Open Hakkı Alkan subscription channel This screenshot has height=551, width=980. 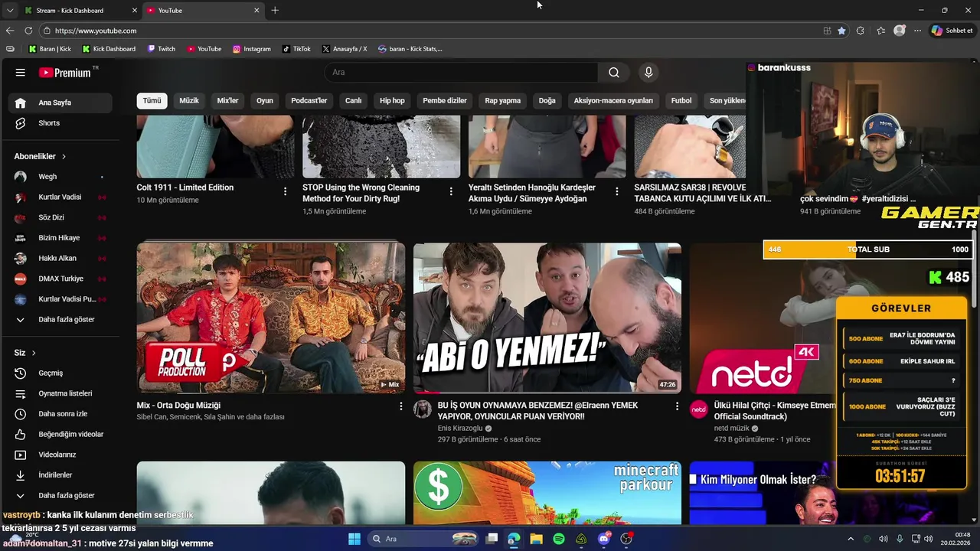[60, 259]
